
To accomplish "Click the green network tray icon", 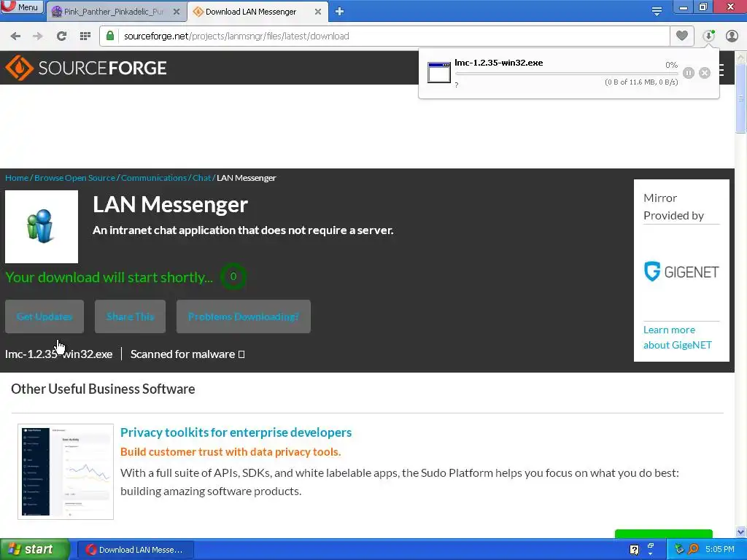I will tap(679, 549).
